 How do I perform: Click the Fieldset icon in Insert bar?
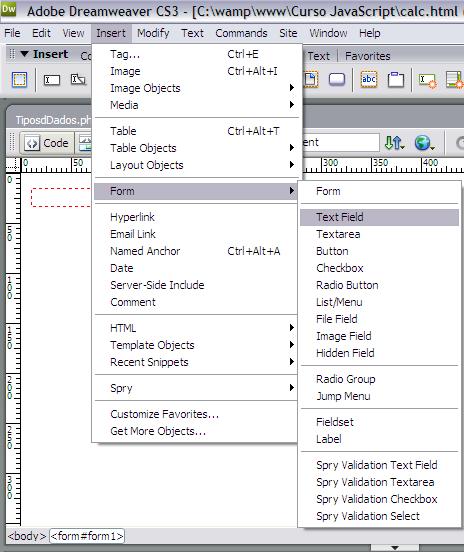(x=396, y=80)
